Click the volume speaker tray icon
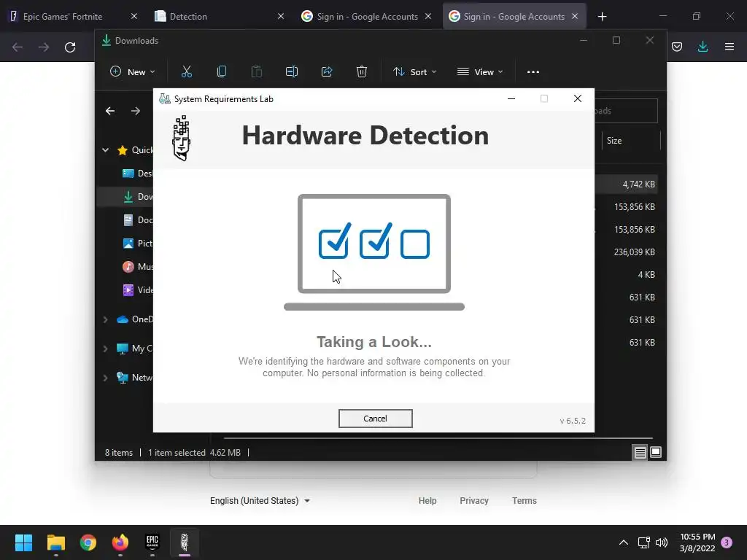747x560 pixels. tap(661, 542)
